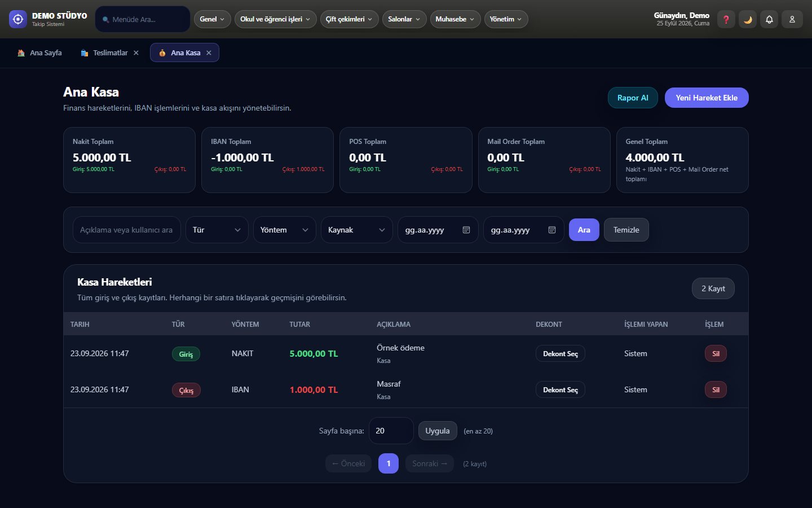Click Dekont Seç for Örnek ödeme row

tap(560, 353)
